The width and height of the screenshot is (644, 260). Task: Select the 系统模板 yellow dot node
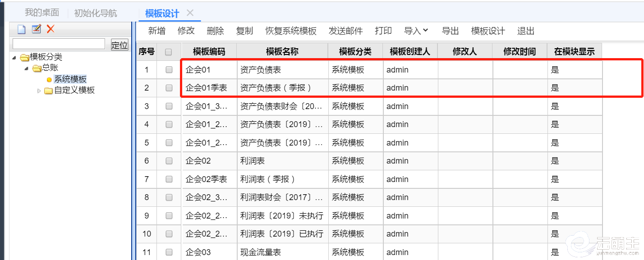49,80
